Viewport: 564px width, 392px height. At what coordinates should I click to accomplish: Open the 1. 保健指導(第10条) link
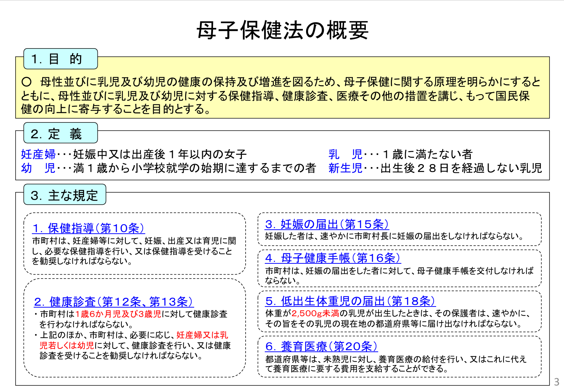point(88,228)
